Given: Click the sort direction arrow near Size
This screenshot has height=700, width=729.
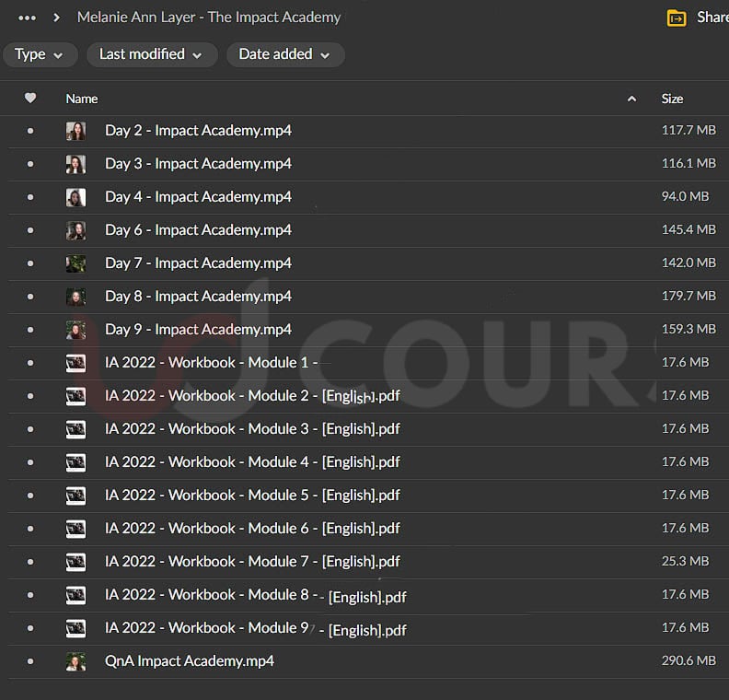Looking at the screenshot, I should coord(631,99).
